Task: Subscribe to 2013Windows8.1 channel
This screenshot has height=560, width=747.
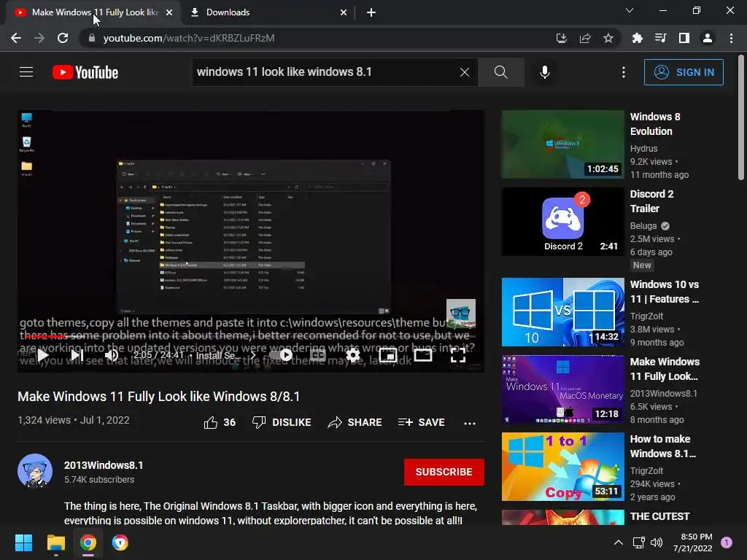Action: [444, 472]
